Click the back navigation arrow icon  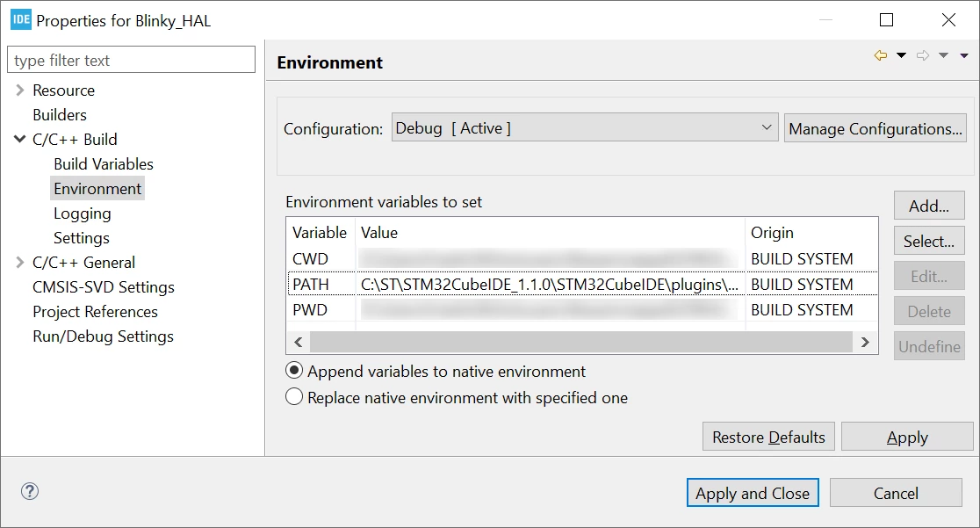[x=881, y=55]
